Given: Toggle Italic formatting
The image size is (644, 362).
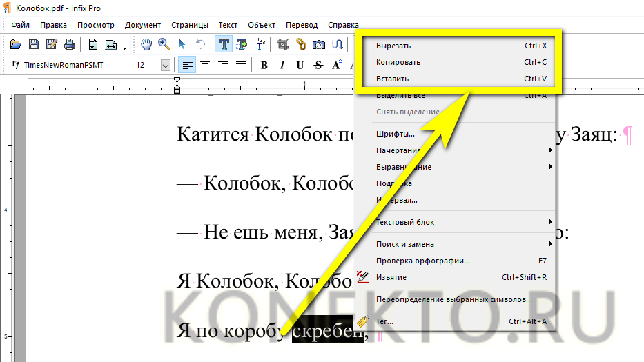Looking at the screenshot, I should [282, 65].
